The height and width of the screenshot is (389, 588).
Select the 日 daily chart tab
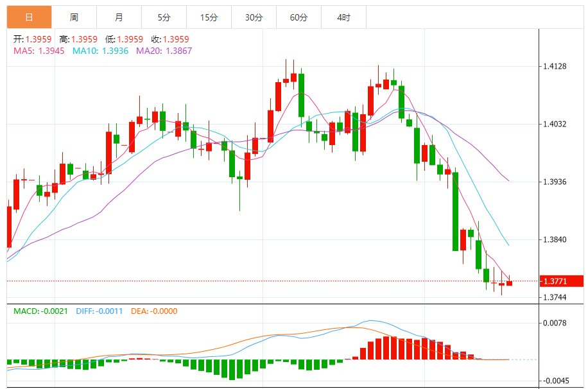[29, 17]
